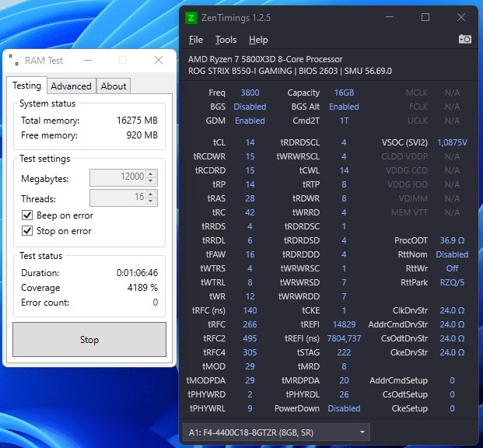Click the tRAS value 28
The height and width of the screenshot is (448, 483).
(x=250, y=198)
